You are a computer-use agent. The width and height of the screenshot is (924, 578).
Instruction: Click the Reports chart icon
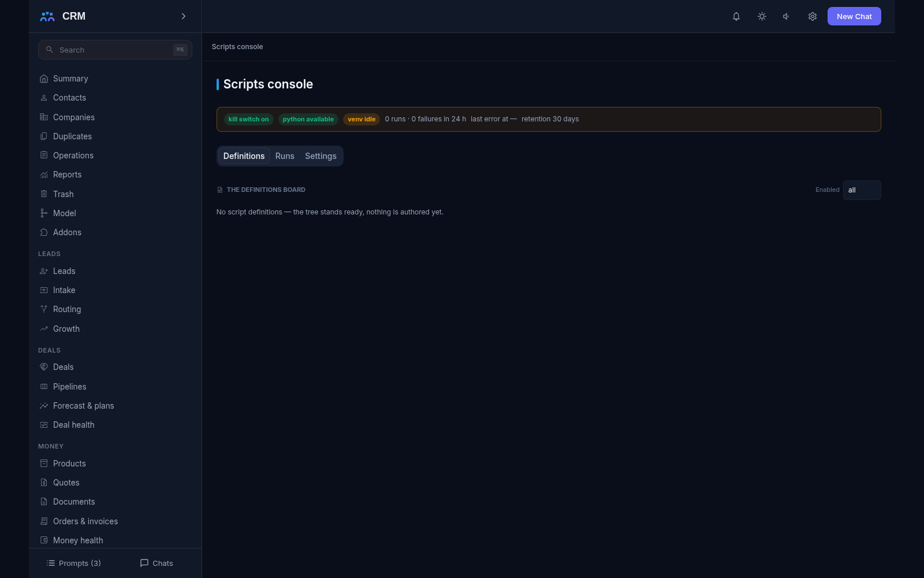[x=44, y=175]
